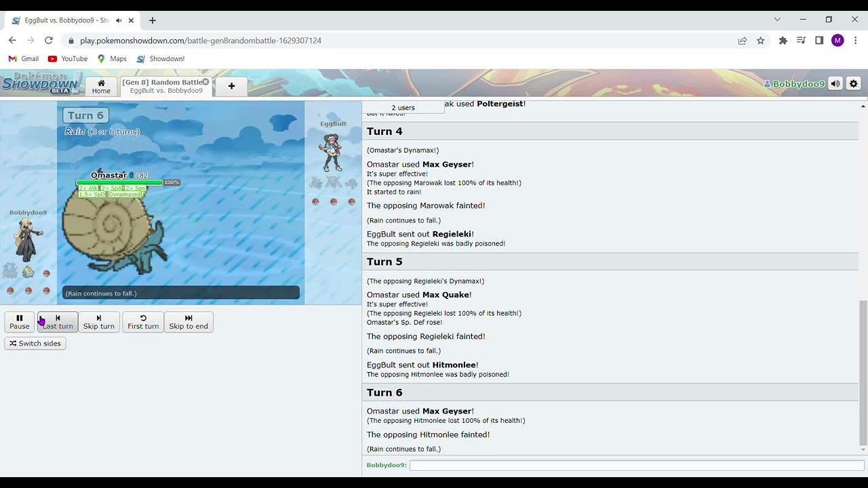
Task: Click the Rain weather label
Action: click(x=75, y=131)
